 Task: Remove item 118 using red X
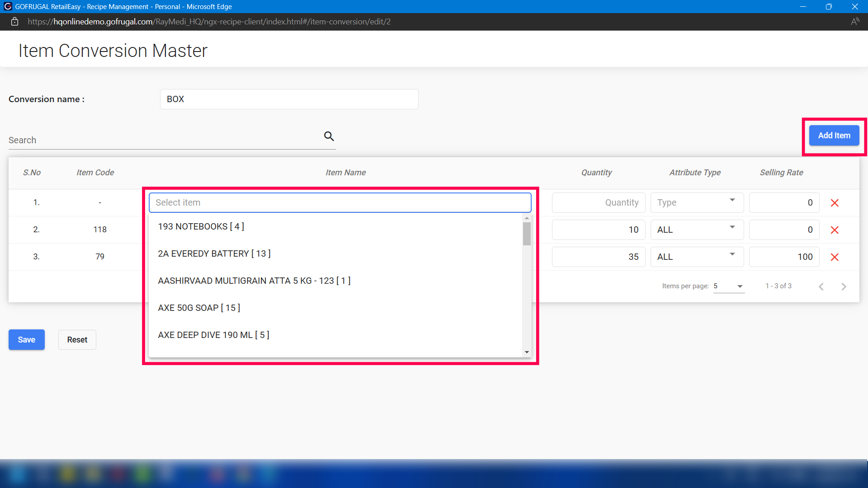pyautogui.click(x=835, y=230)
